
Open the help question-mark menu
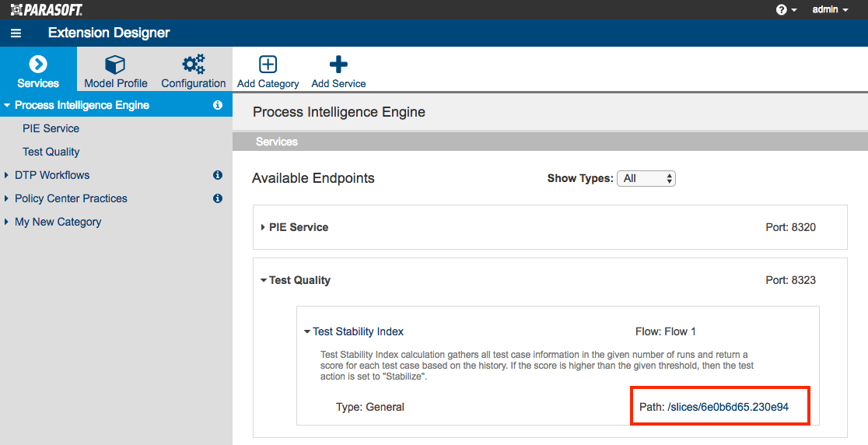(x=786, y=10)
